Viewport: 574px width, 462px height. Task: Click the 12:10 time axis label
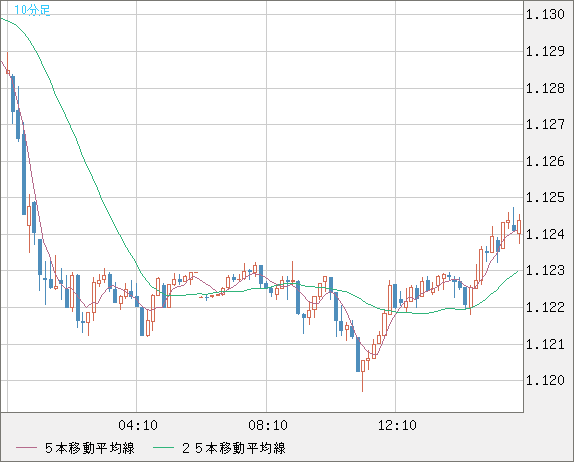click(397, 425)
